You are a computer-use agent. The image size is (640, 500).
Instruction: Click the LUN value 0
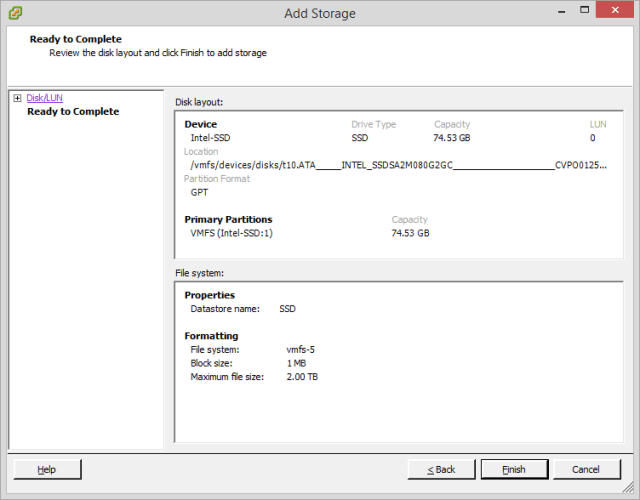point(592,138)
